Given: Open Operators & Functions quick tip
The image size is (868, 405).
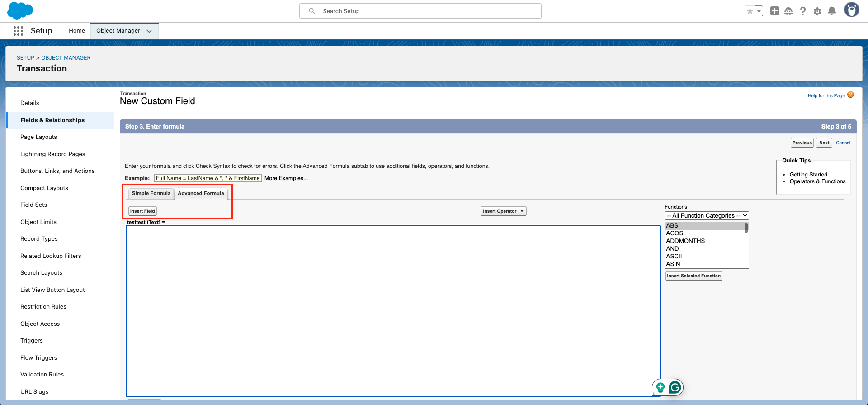Looking at the screenshot, I should pos(817,181).
